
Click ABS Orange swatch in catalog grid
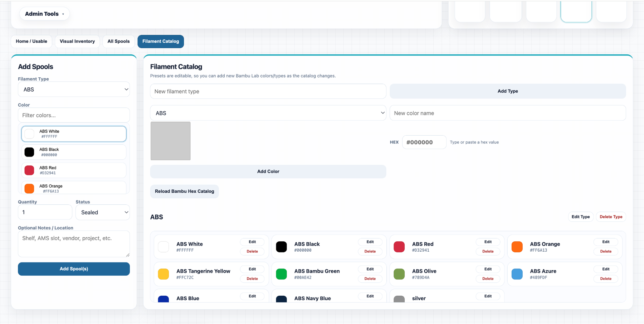[517, 247]
